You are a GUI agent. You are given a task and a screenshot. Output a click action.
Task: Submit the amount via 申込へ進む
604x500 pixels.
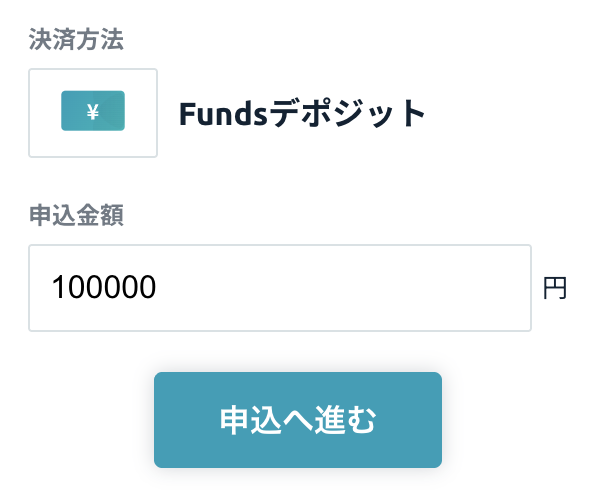(297, 420)
